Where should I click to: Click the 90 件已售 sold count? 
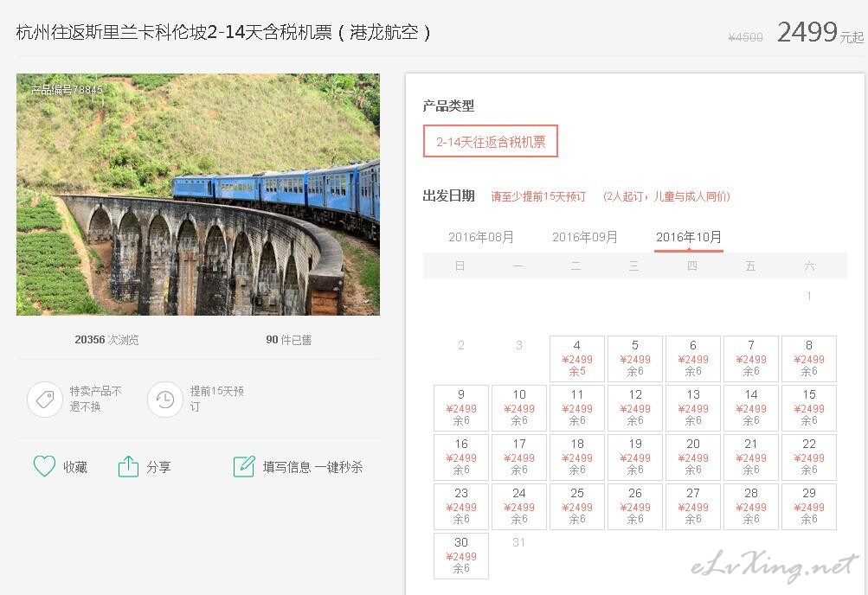coord(288,340)
